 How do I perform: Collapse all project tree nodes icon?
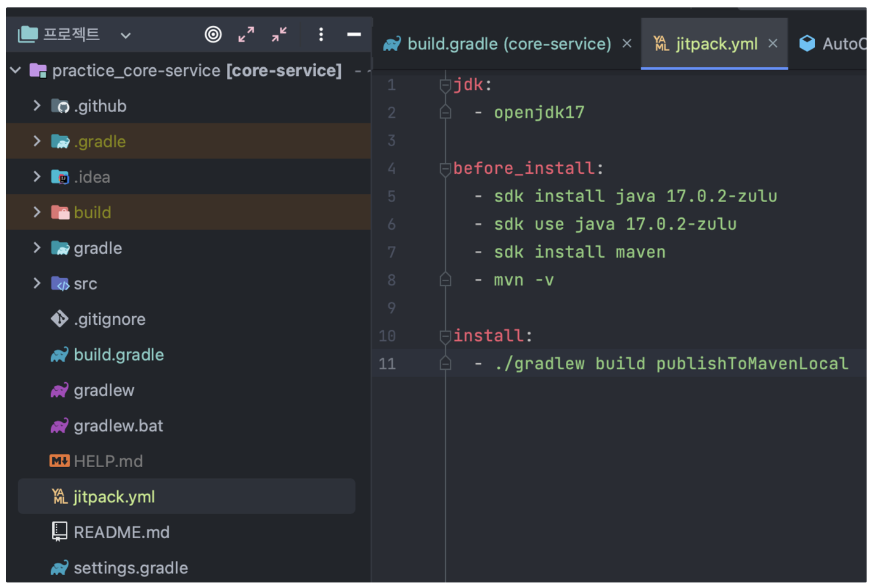coord(279,35)
